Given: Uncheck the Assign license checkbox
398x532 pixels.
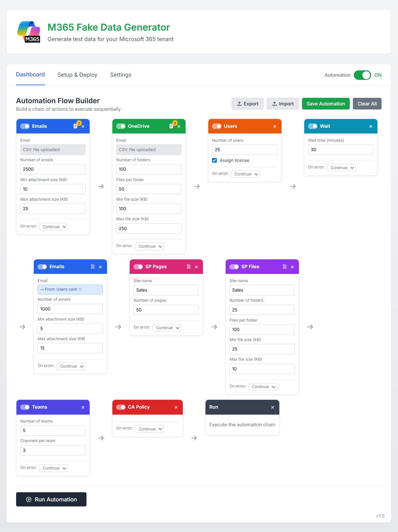Looking at the screenshot, I should pos(215,160).
